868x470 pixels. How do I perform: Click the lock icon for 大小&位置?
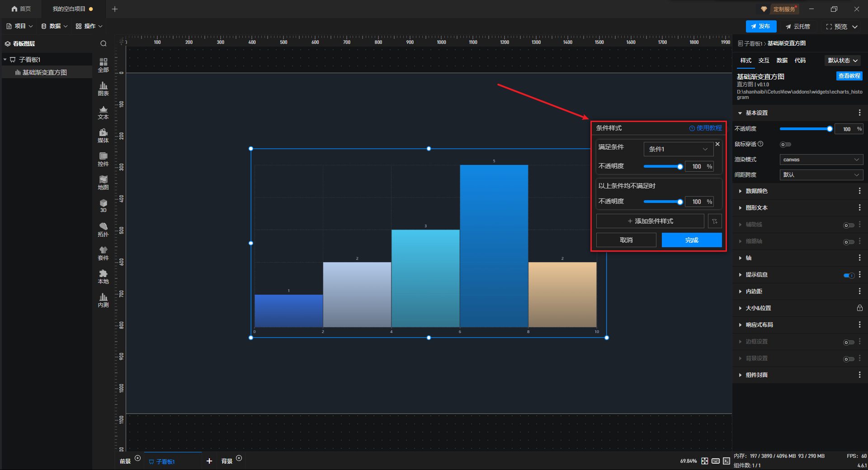(859, 308)
